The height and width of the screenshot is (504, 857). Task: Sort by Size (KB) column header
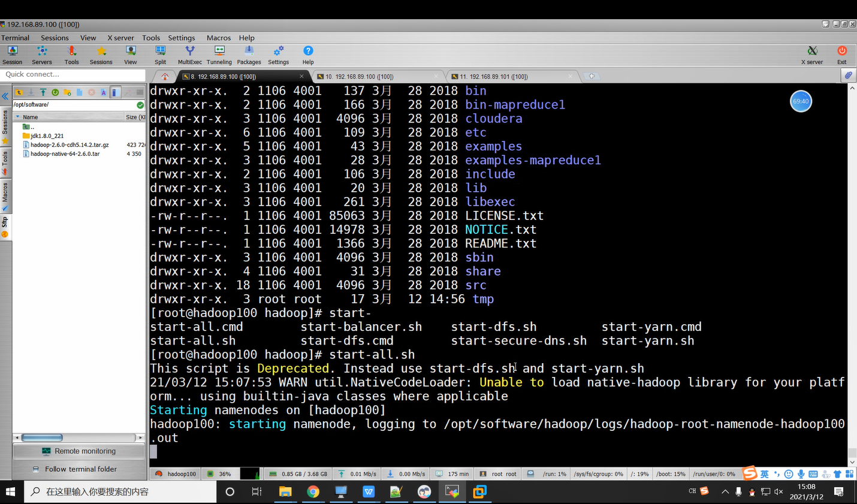coord(135,117)
